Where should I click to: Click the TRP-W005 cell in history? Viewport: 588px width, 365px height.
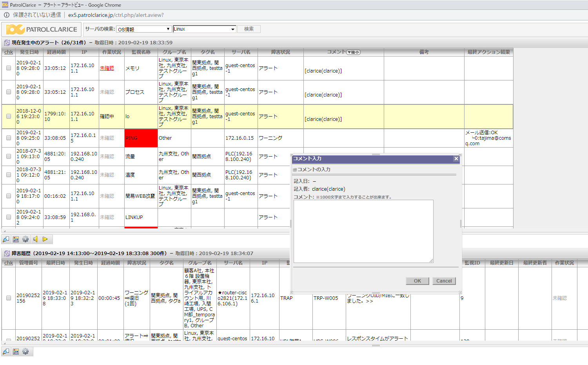point(326,298)
